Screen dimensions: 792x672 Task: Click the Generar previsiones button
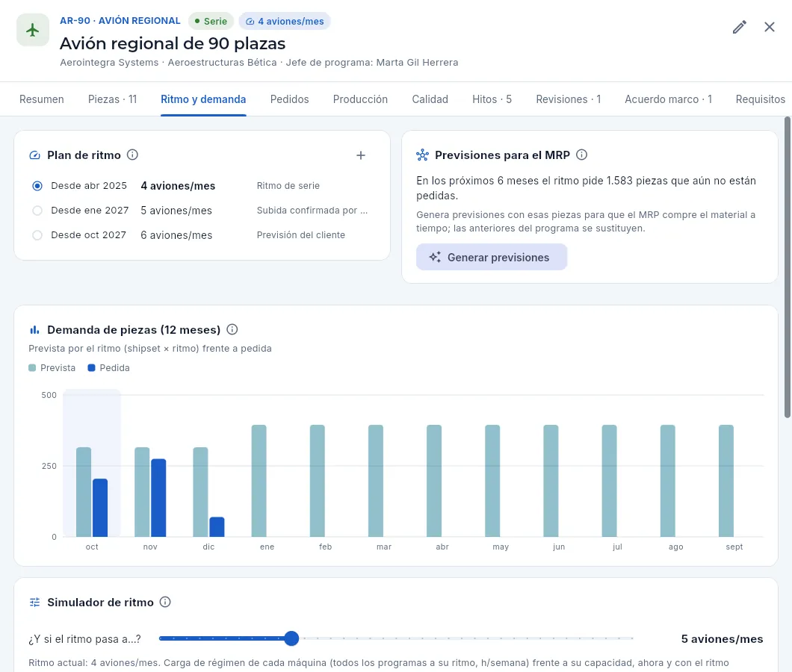tap(492, 257)
